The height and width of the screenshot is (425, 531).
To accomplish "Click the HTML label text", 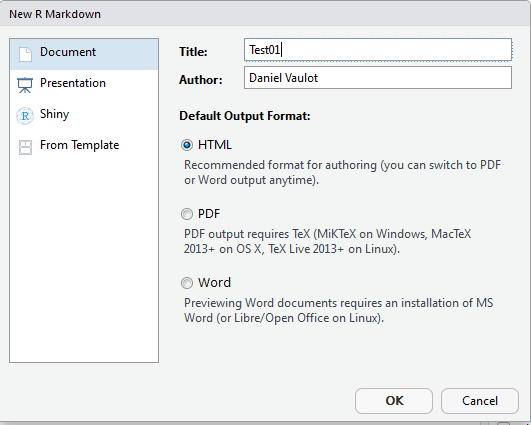I will coord(215,145).
